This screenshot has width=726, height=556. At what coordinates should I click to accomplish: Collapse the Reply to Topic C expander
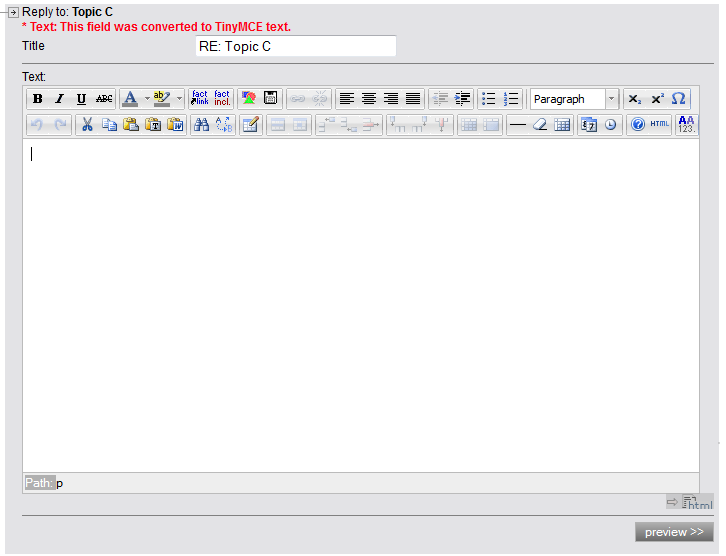(13, 12)
